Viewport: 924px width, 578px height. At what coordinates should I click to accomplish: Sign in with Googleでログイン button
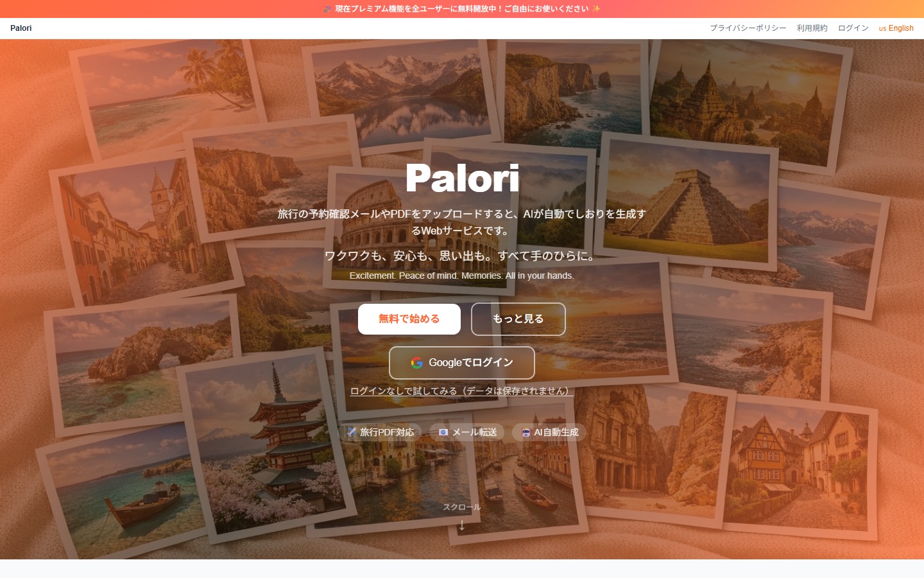462,363
